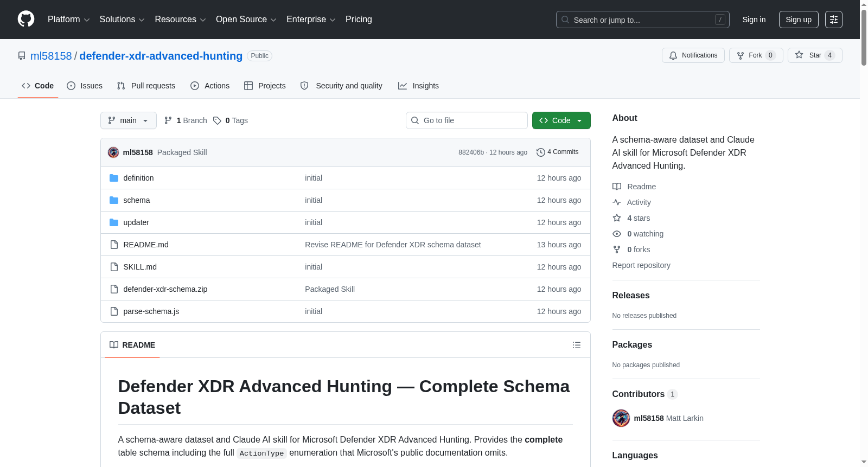Switch to the Code tab
Viewport: 868px width, 467px height.
coord(38,86)
